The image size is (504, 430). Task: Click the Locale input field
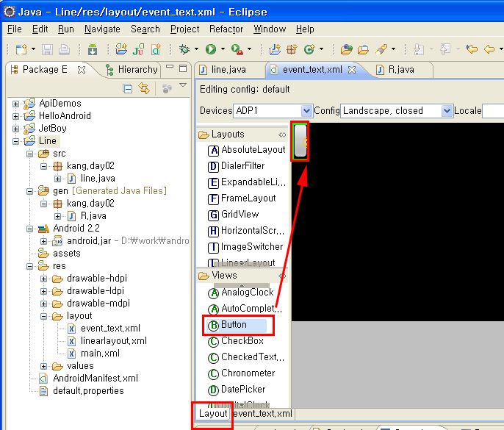pyautogui.click(x=493, y=111)
